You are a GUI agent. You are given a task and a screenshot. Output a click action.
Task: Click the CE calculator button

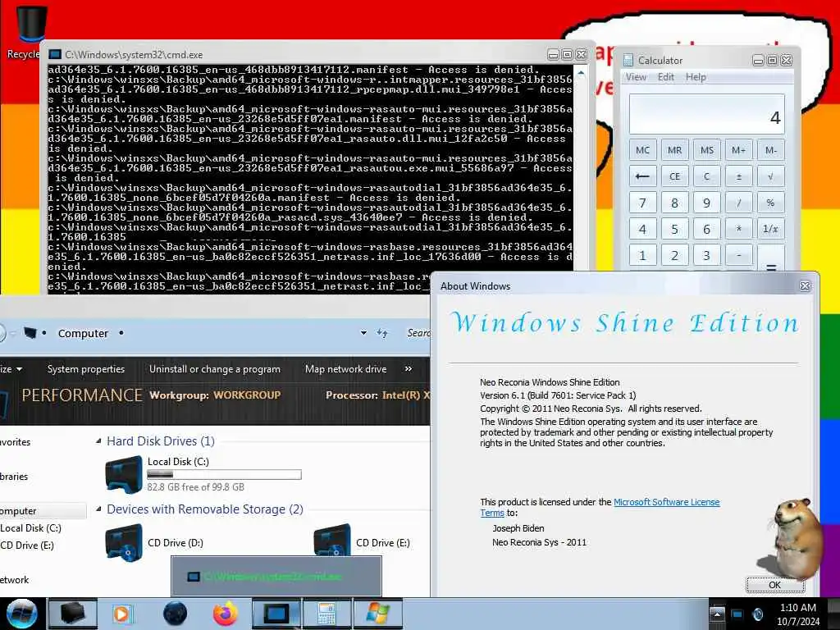click(674, 176)
